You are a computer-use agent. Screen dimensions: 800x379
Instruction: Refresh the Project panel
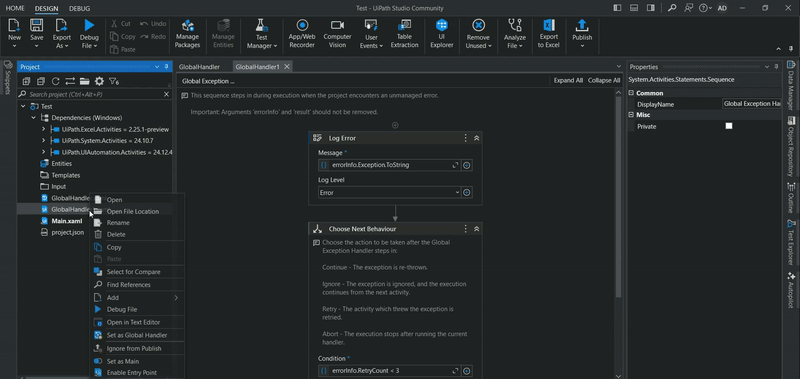point(56,81)
